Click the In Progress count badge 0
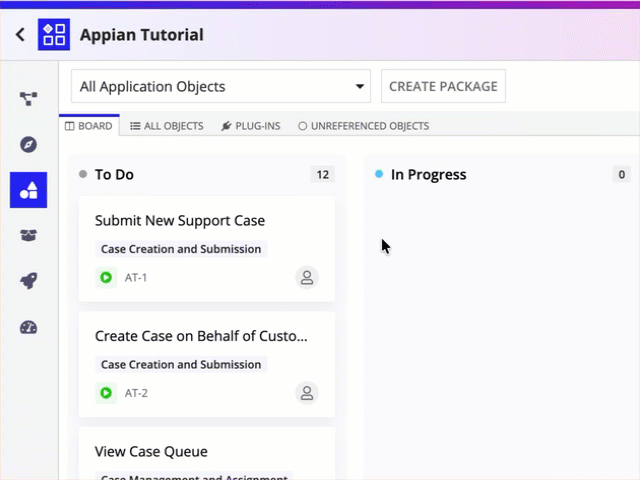This screenshot has height=480, width=640. (x=621, y=174)
